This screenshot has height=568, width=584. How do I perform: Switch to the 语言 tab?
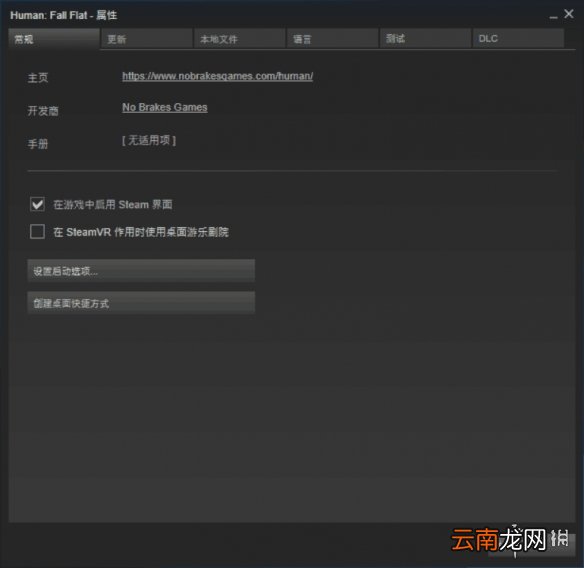click(x=333, y=39)
